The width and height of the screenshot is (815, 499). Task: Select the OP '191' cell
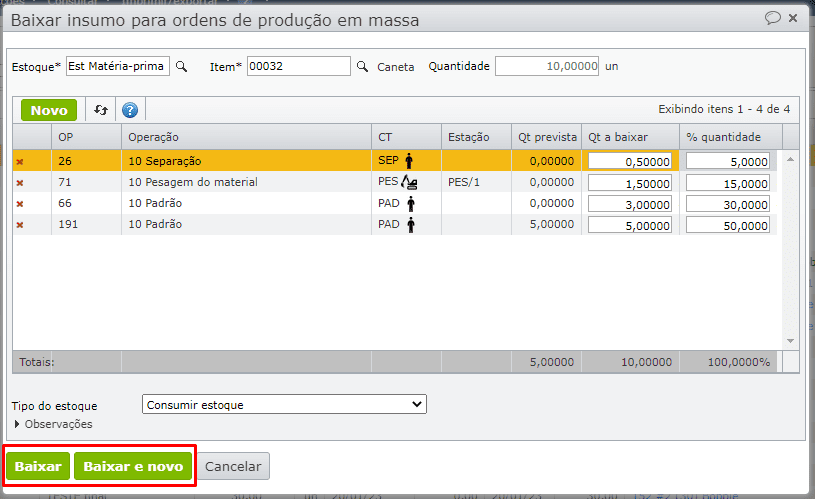pyautogui.click(x=86, y=225)
